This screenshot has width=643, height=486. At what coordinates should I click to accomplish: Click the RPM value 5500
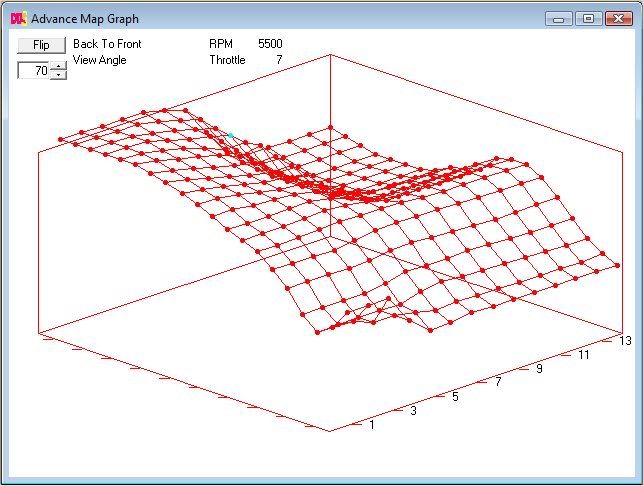[270, 44]
